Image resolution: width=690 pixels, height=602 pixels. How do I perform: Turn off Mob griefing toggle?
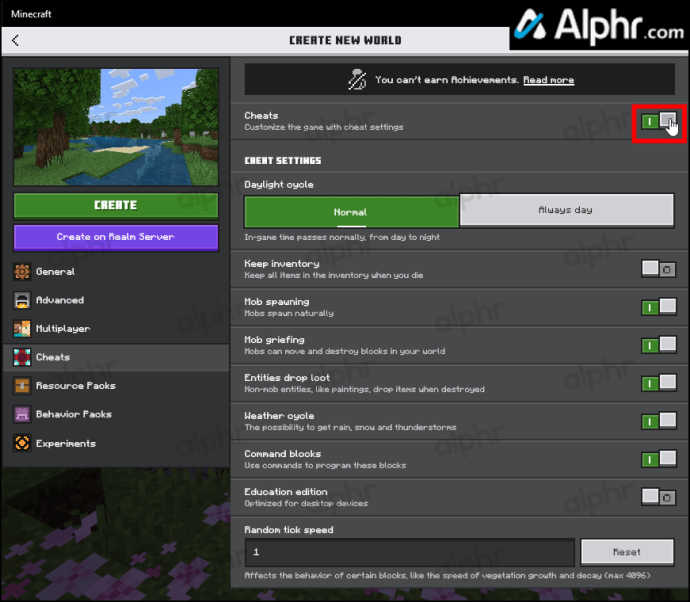coord(659,345)
